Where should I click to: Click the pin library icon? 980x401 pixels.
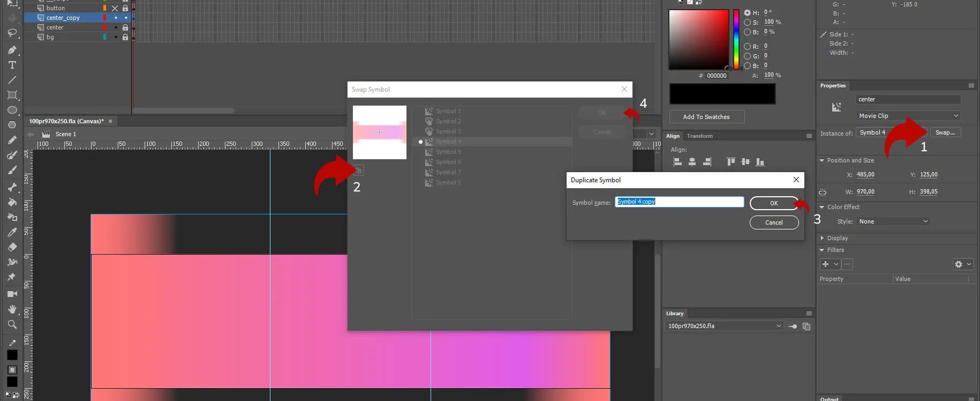793,326
